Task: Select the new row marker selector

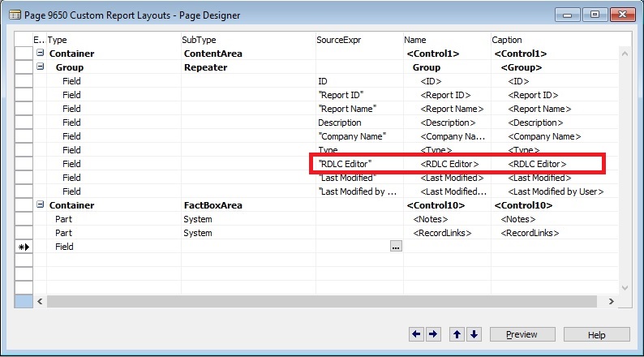Action: 24,247
